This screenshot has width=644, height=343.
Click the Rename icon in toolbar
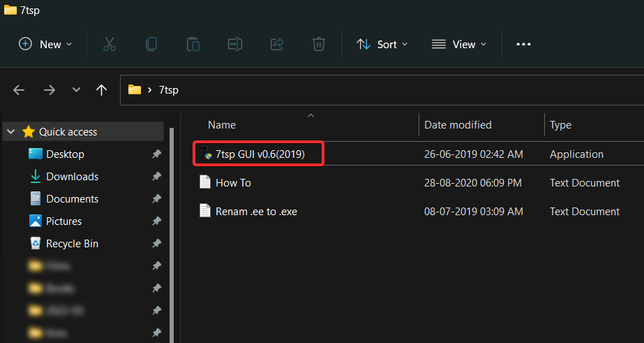235,44
